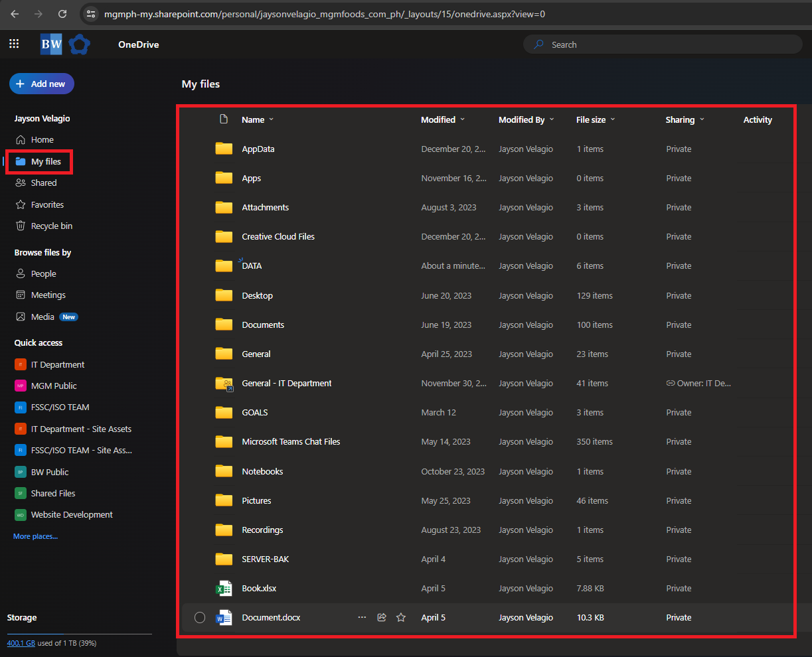Click the storage usage bar

[x=80, y=634]
